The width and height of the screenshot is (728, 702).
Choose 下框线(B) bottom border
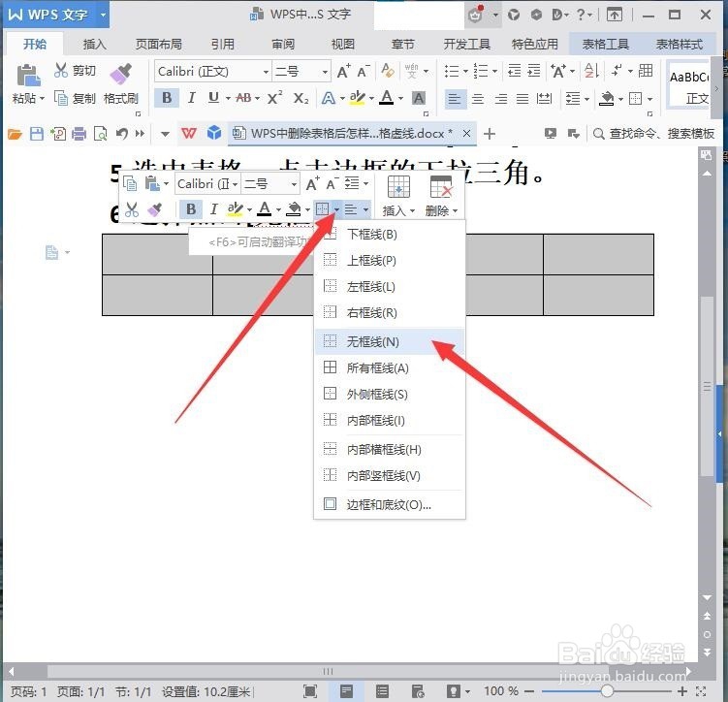click(x=390, y=234)
